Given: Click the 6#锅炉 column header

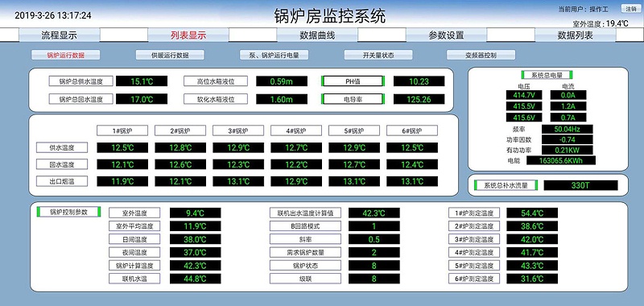Looking at the screenshot, I should click(x=412, y=130).
